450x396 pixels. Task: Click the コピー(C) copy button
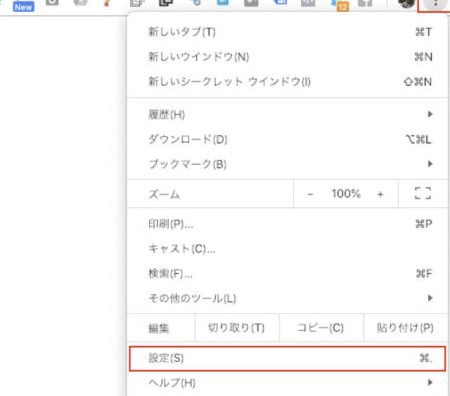pos(320,328)
